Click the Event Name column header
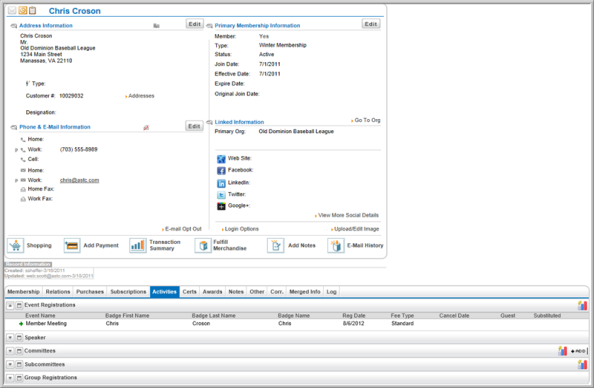The image size is (594, 388). [40, 316]
